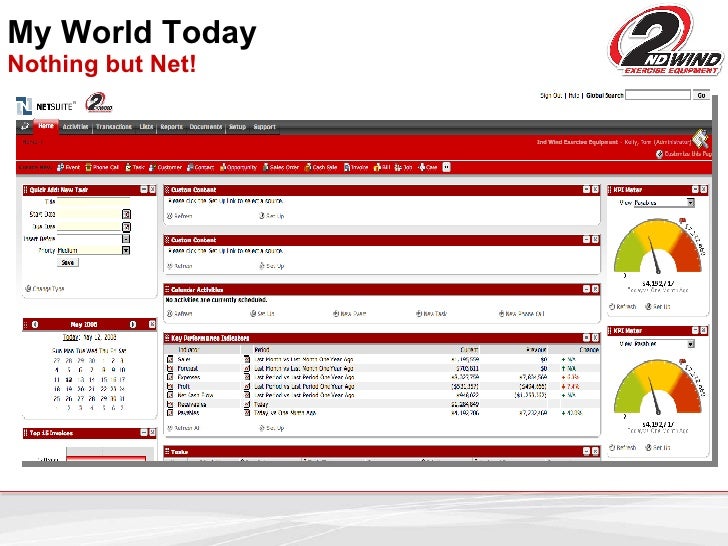Open the Activities tab

point(75,127)
